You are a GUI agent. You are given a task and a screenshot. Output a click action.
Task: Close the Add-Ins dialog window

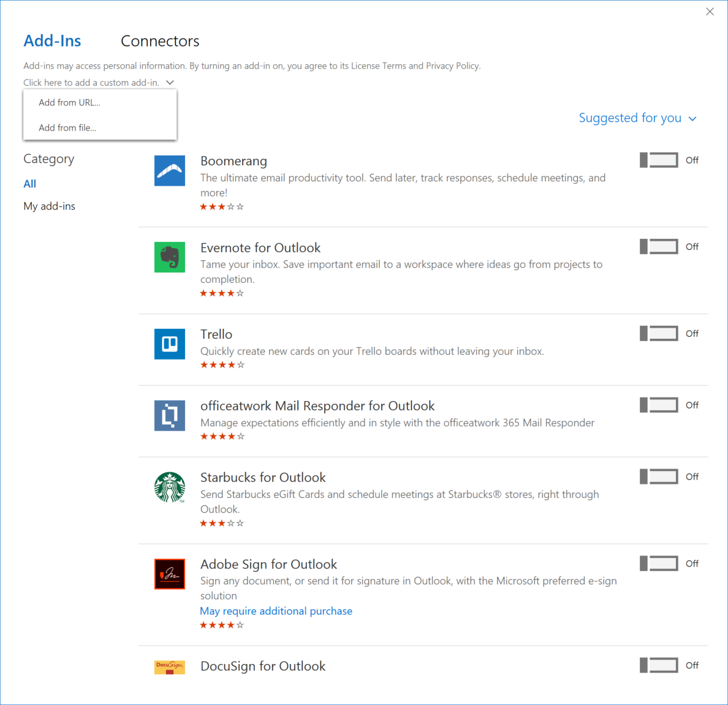710,12
